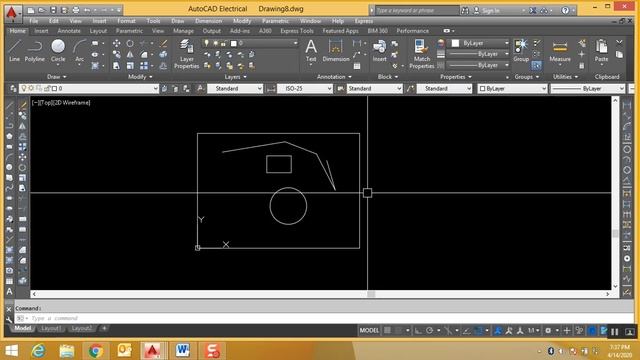
Task: Open Google Chrome from taskbar
Action: 96,351
